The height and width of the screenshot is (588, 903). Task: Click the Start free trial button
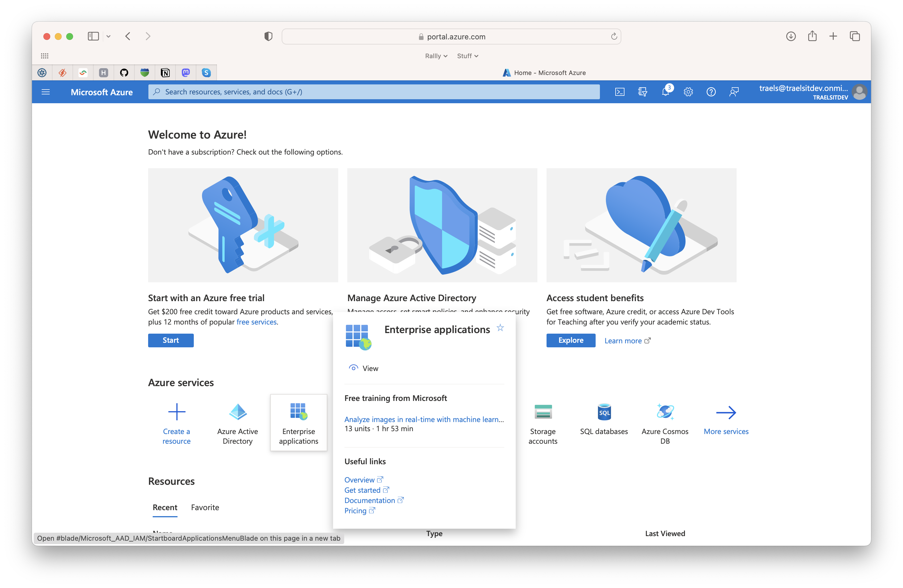tap(171, 340)
